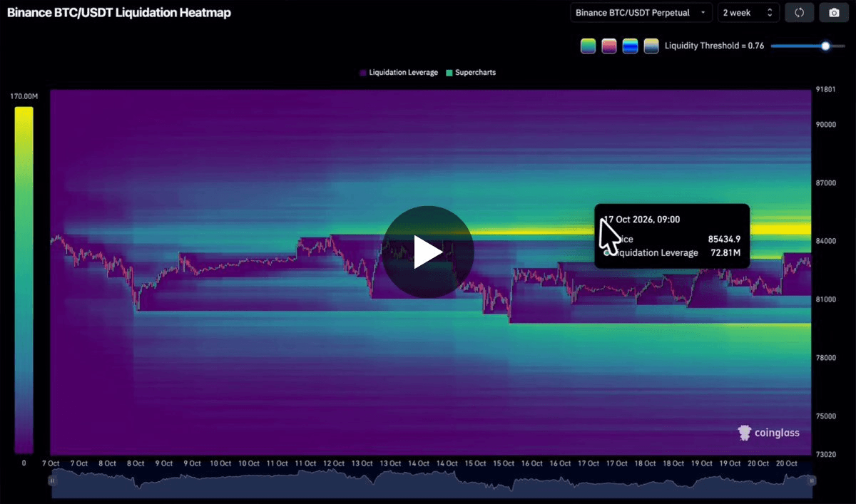Click the 85434.9 price value in tooltip
Viewport: 856px width, 504px height.
point(724,240)
